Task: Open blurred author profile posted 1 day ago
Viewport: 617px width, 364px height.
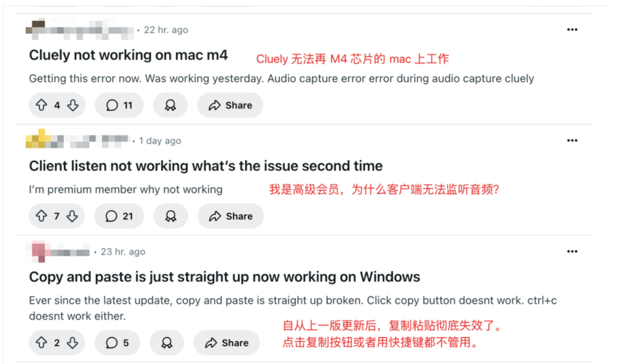Action: point(78,139)
